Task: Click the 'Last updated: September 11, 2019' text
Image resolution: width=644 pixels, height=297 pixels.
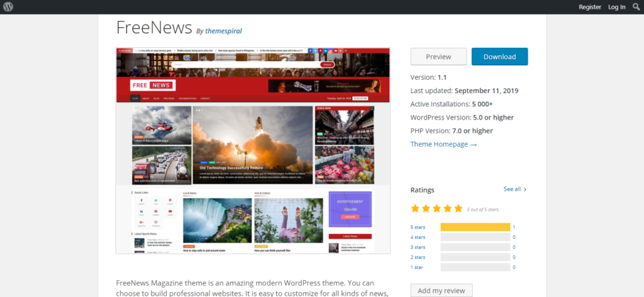Action: 465,91
